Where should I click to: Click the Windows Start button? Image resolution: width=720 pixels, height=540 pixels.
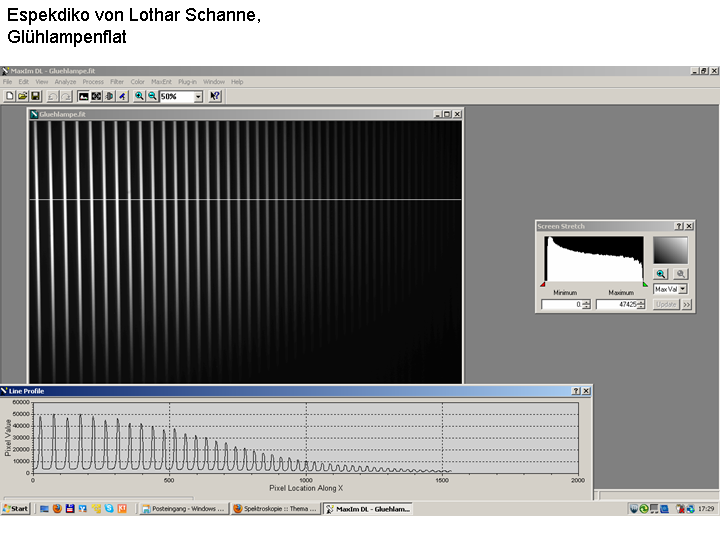point(15,508)
